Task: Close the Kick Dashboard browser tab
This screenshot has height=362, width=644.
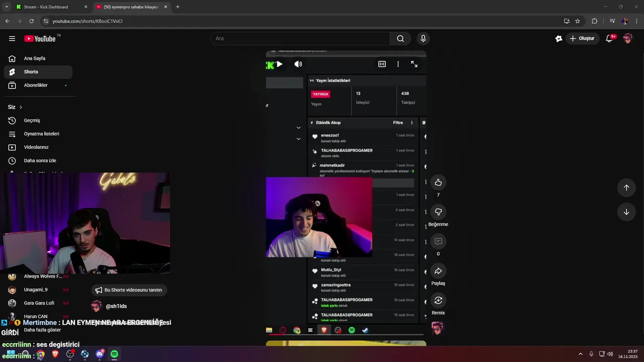Action: (x=86, y=7)
